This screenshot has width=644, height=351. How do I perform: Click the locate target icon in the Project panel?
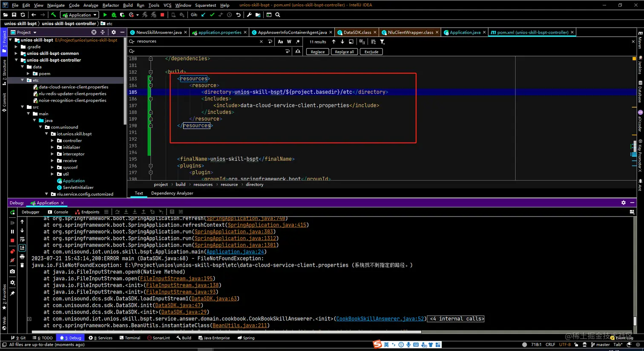pos(94,32)
